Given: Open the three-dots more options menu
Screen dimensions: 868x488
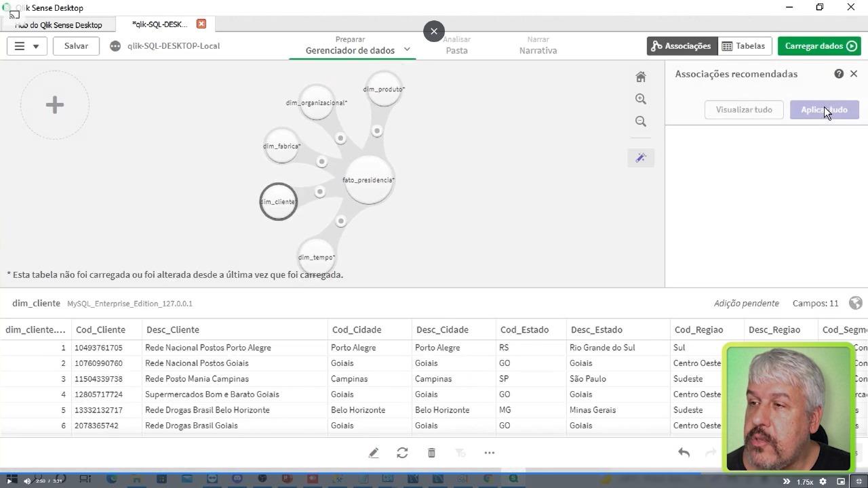Looking at the screenshot, I should tap(489, 453).
